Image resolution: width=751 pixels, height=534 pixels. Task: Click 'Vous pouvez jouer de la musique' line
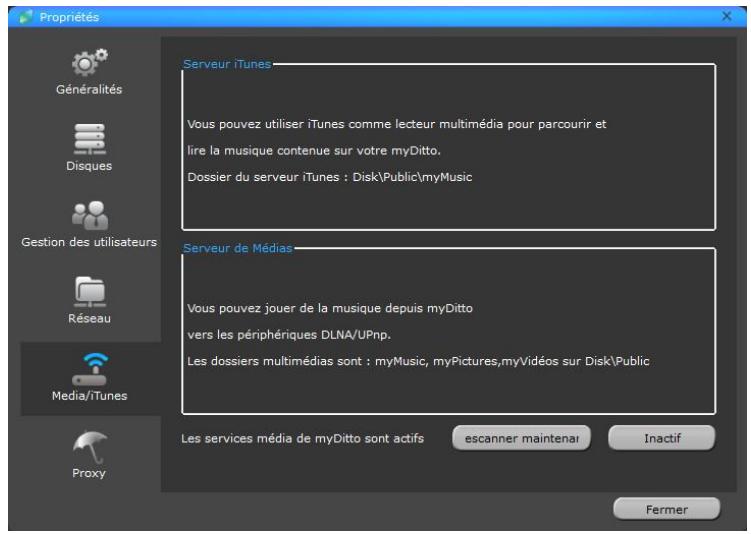click(x=330, y=308)
